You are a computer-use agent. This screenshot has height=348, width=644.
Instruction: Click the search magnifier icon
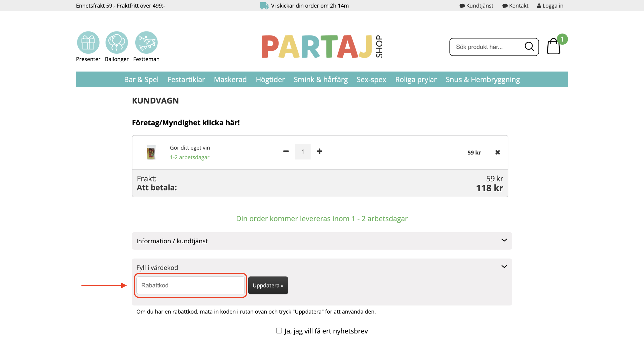tap(529, 47)
